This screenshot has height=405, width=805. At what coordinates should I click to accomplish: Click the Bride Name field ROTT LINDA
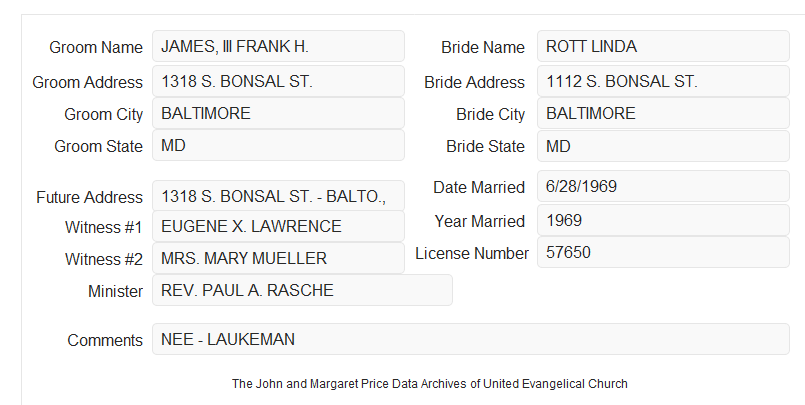tap(663, 46)
